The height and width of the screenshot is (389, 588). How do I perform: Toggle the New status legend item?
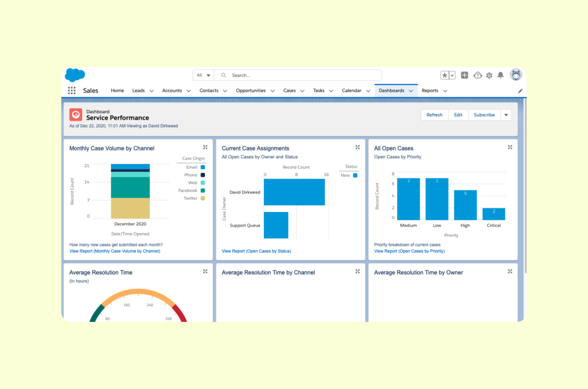click(x=349, y=175)
